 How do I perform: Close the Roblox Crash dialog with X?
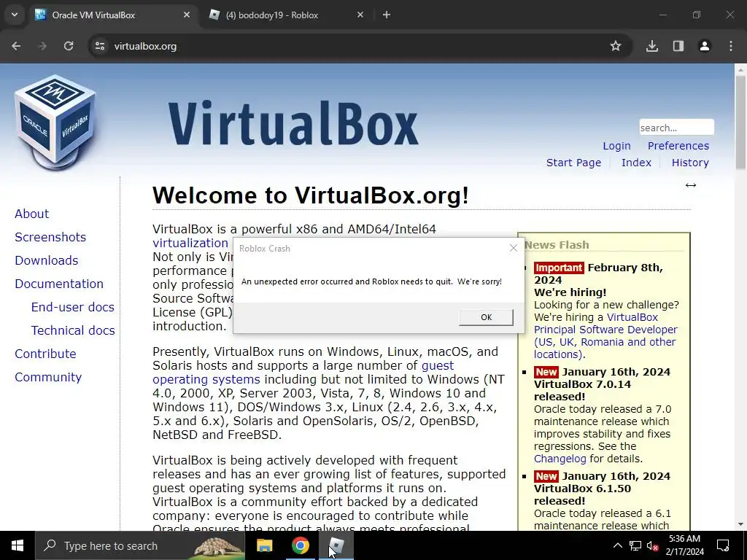pos(513,248)
